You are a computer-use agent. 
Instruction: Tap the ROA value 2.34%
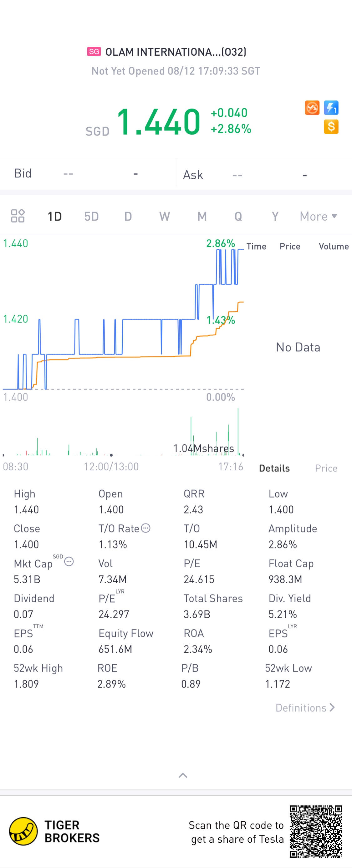(x=198, y=649)
